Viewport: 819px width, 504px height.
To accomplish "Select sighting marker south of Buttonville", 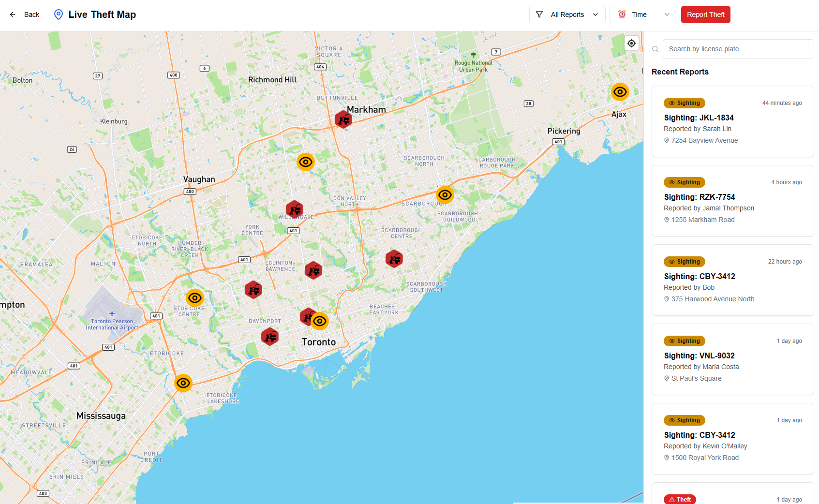I will pos(306,162).
